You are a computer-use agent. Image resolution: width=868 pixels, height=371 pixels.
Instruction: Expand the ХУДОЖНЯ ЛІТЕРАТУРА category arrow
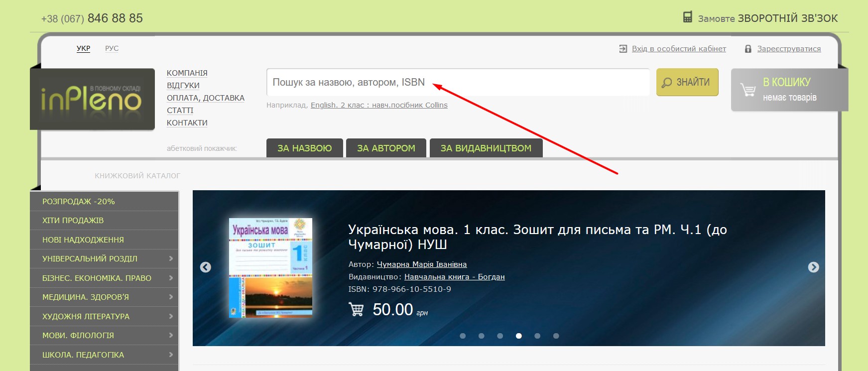(x=171, y=316)
